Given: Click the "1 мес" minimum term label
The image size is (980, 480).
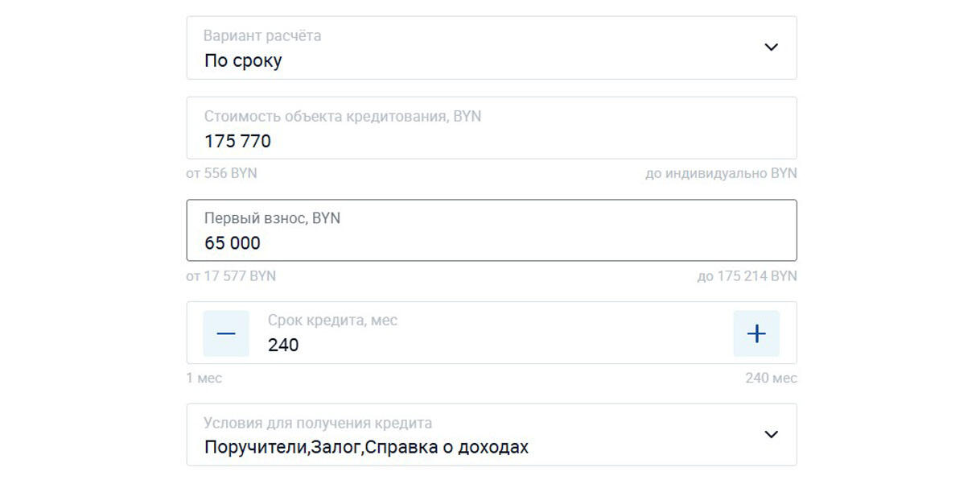Looking at the screenshot, I should [x=204, y=379].
